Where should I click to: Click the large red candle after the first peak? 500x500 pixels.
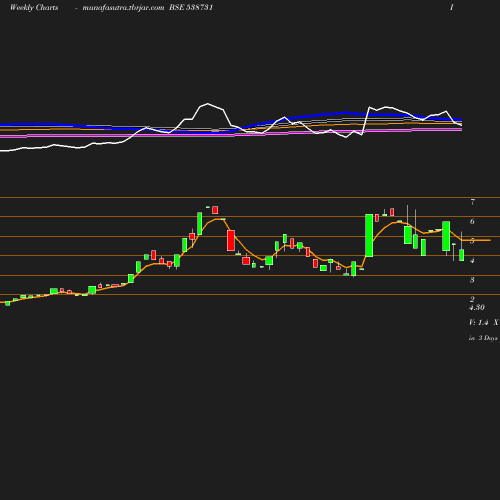231,240
